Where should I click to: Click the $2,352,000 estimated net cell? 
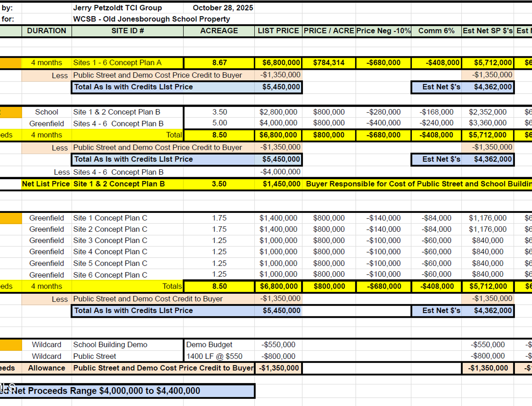(x=488, y=112)
